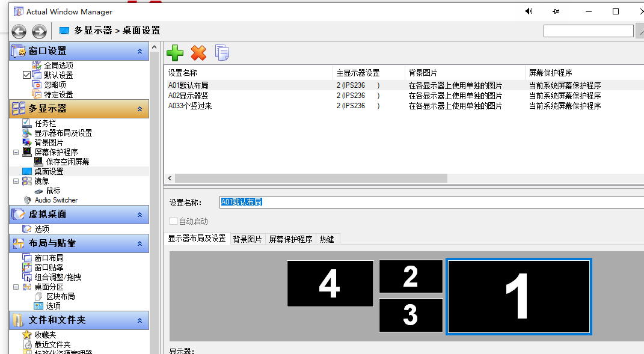Collapse the 虚拟桌面 section header

click(x=140, y=215)
